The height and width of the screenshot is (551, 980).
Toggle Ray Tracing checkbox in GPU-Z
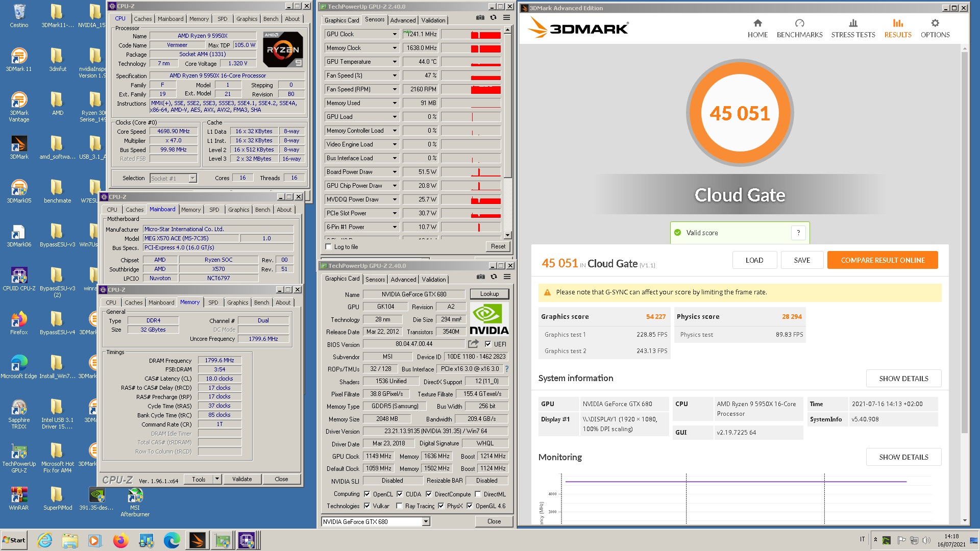pos(399,506)
